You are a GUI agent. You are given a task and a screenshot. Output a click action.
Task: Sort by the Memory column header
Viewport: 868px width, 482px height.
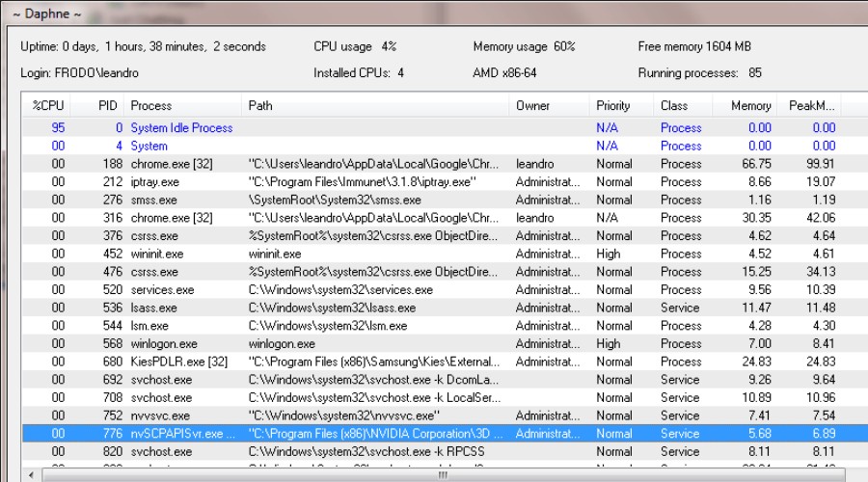(744, 105)
